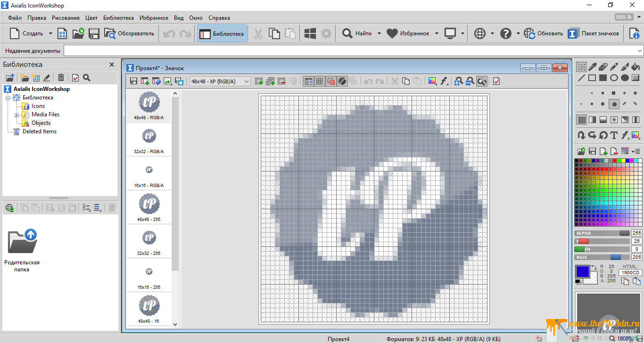The width and height of the screenshot is (644, 343).
Task: Click the Обозреватель button
Action: click(x=129, y=33)
